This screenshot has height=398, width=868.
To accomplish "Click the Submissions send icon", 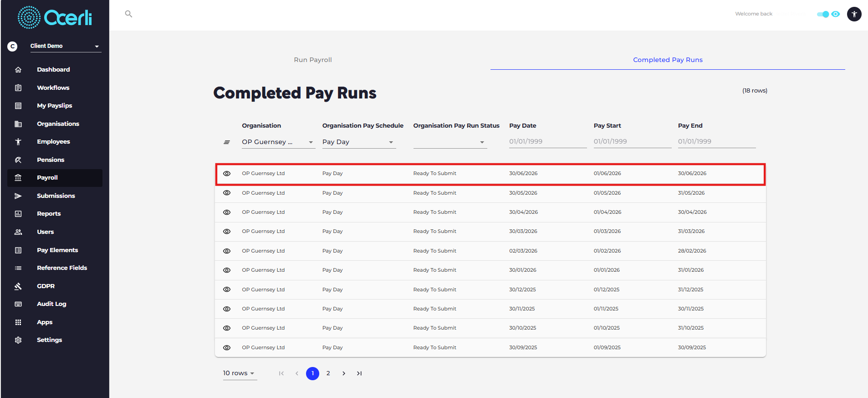I will [x=18, y=196].
